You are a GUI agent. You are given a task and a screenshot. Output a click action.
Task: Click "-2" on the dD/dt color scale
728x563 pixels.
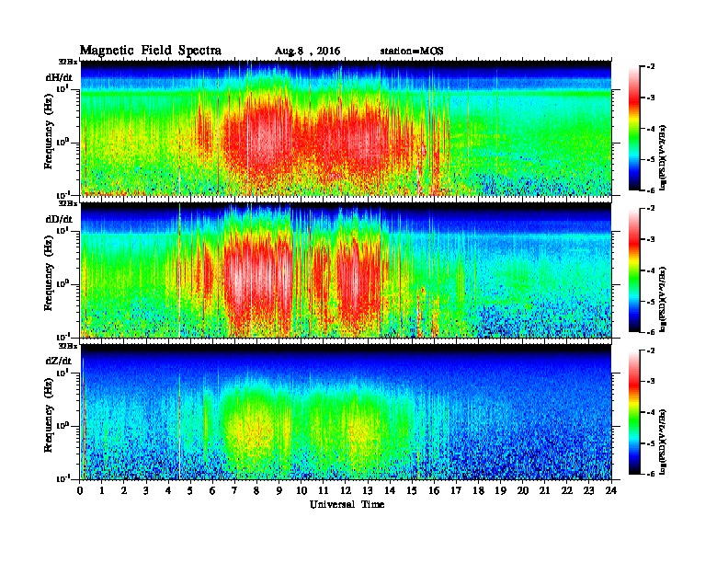651,209
